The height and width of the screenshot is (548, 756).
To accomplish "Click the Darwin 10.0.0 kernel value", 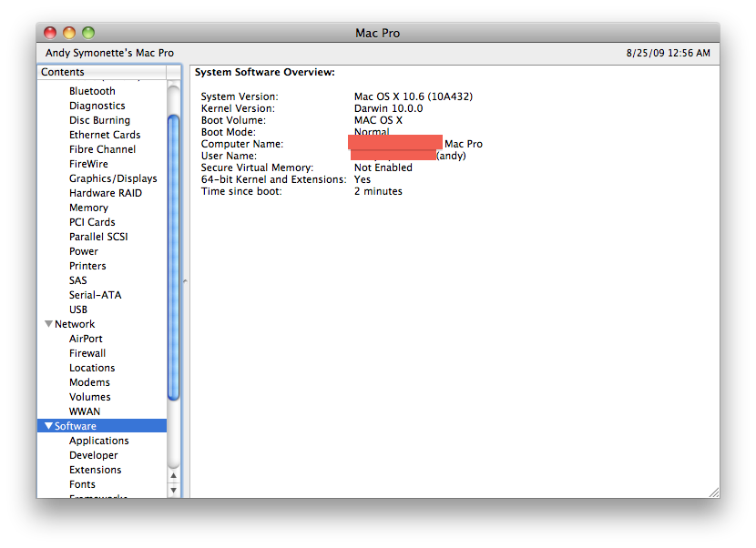I will pyautogui.click(x=388, y=108).
